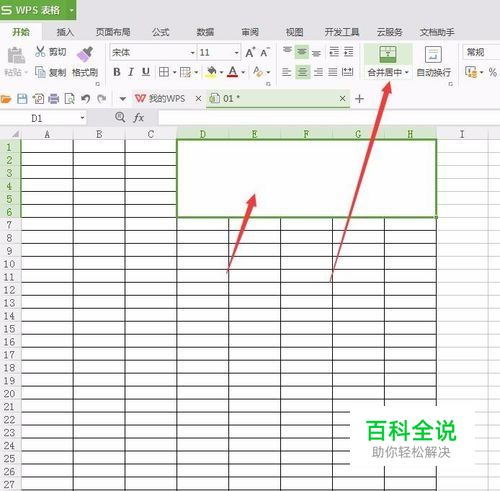Open the font size dropdown

pos(236,53)
